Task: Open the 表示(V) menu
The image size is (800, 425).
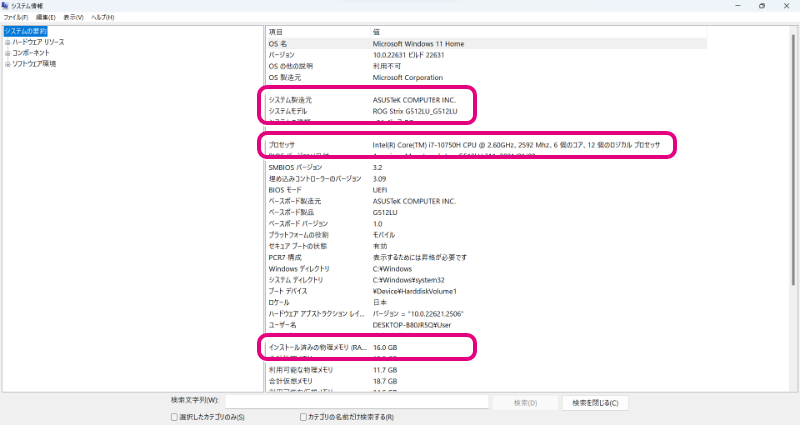Action: click(73, 17)
